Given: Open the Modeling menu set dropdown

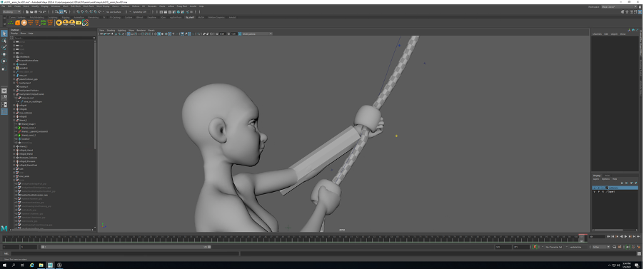Looking at the screenshot, I should click(x=11, y=12).
